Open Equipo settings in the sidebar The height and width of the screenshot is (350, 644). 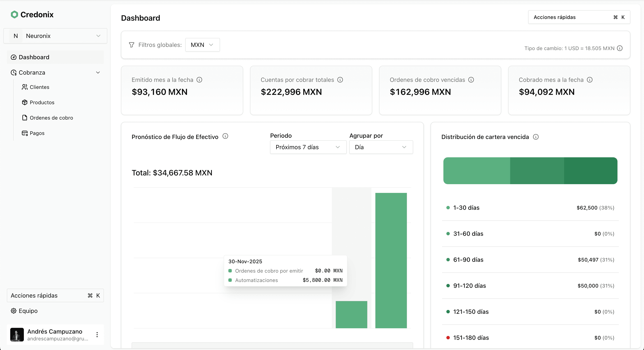click(x=28, y=311)
